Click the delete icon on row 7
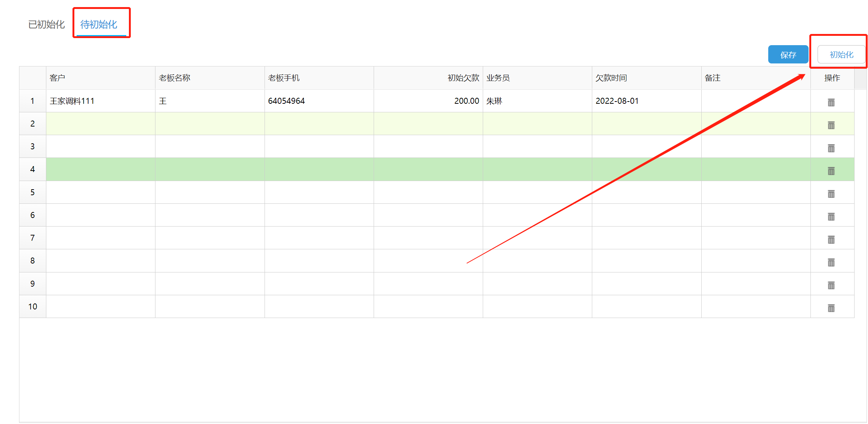 831,240
